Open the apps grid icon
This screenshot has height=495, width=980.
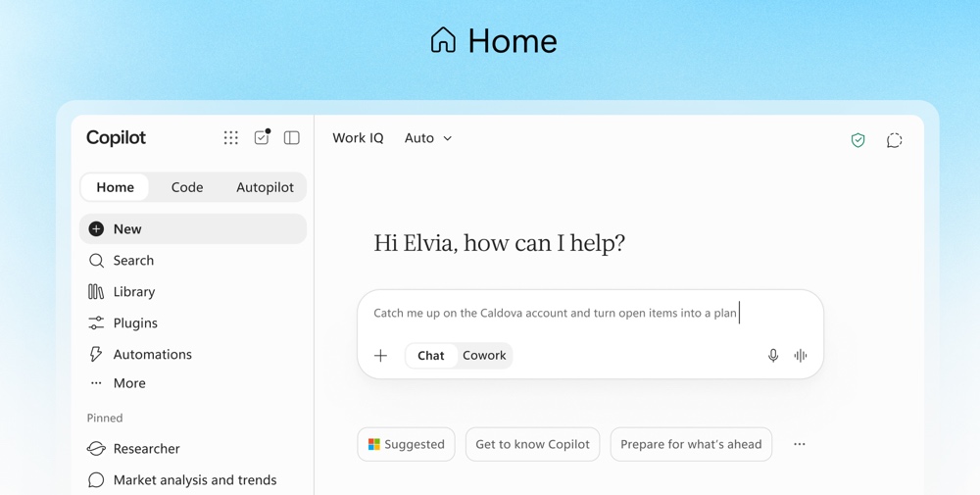coord(230,137)
